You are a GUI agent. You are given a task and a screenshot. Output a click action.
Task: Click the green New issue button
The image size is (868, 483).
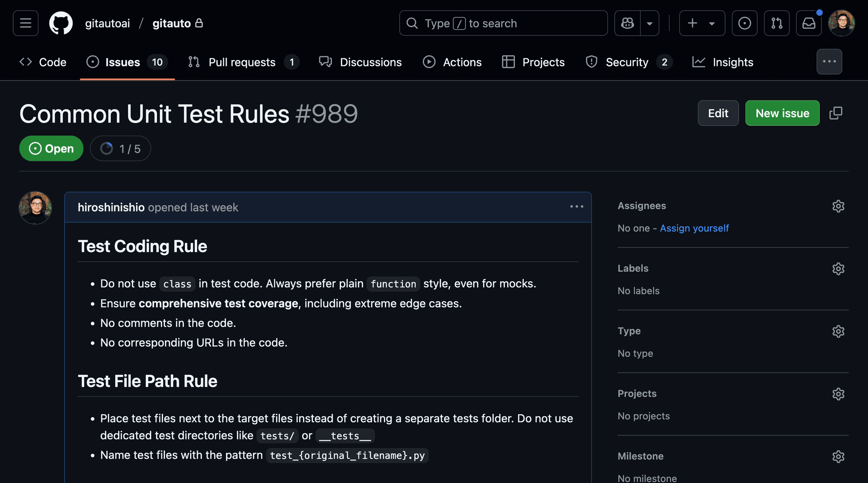click(x=782, y=113)
